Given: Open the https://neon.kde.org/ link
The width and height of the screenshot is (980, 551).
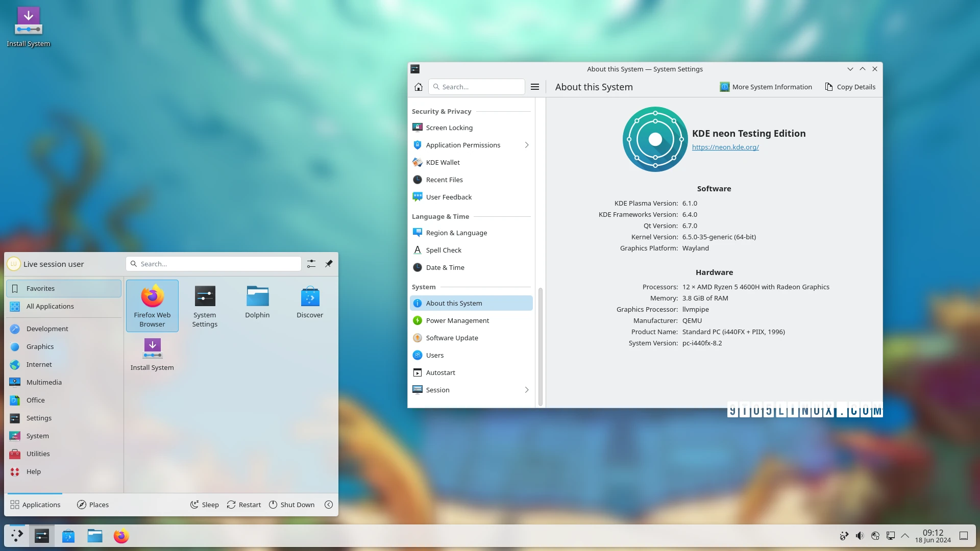Looking at the screenshot, I should (725, 147).
